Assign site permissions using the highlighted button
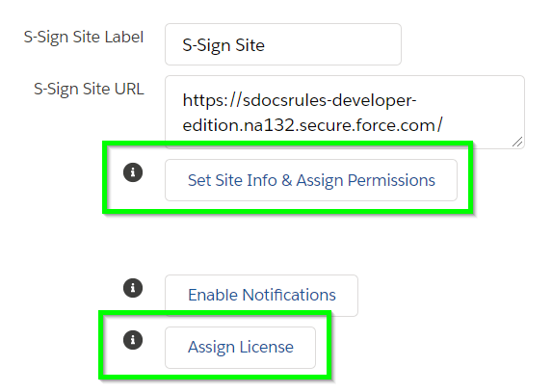This screenshot has height=392, width=552. click(311, 180)
